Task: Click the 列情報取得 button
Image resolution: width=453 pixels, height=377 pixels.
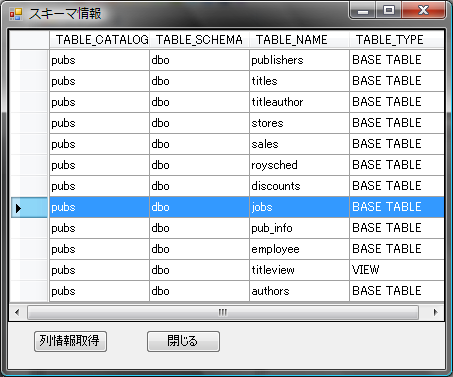Action: pyautogui.click(x=70, y=341)
